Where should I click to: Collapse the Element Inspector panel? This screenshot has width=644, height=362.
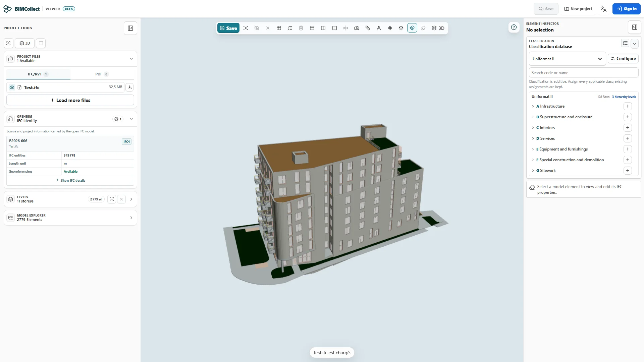pyautogui.click(x=634, y=27)
